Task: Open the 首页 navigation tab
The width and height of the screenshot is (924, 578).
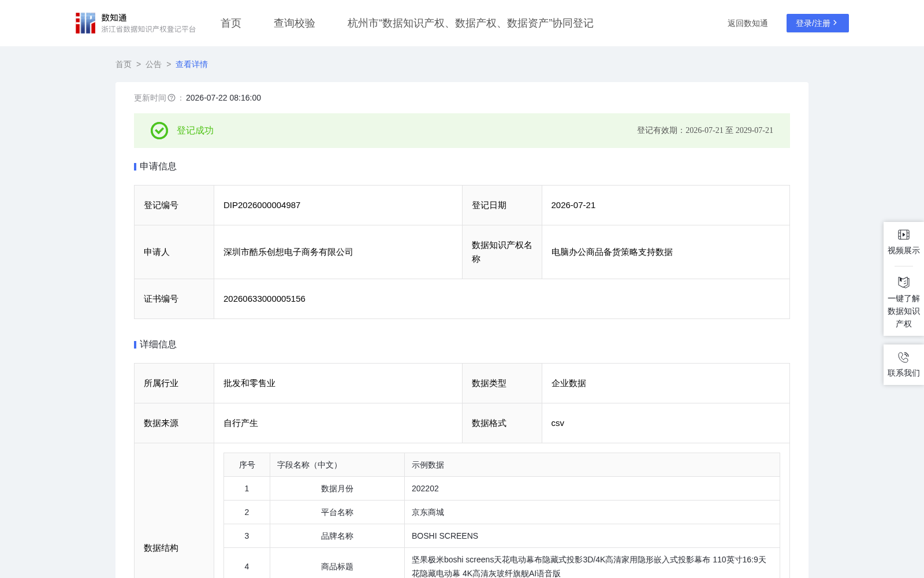Action: click(x=231, y=23)
